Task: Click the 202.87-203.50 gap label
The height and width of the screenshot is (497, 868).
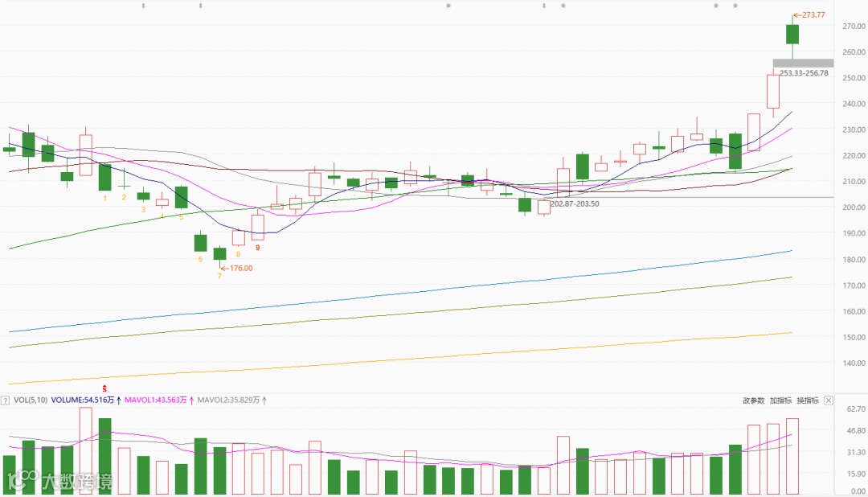Action: 575,204
